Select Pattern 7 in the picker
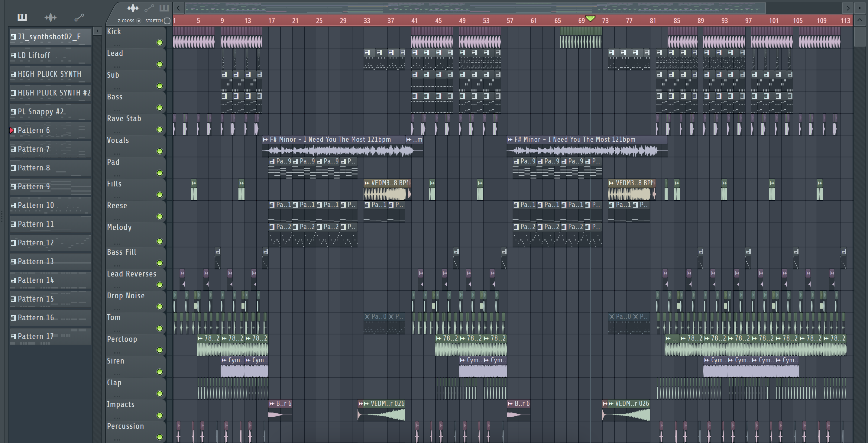The image size is (868, 443). pyautogui.click(x=50, y=149)
